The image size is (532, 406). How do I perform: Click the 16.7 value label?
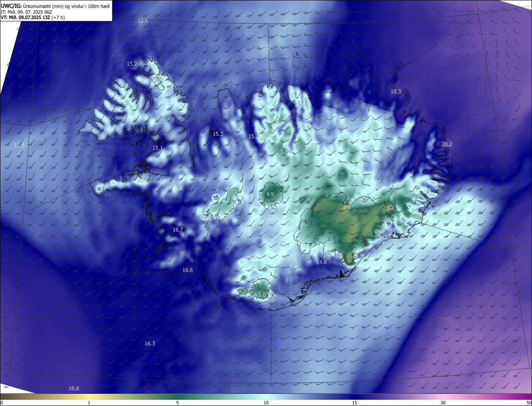(x=178, y=230)
